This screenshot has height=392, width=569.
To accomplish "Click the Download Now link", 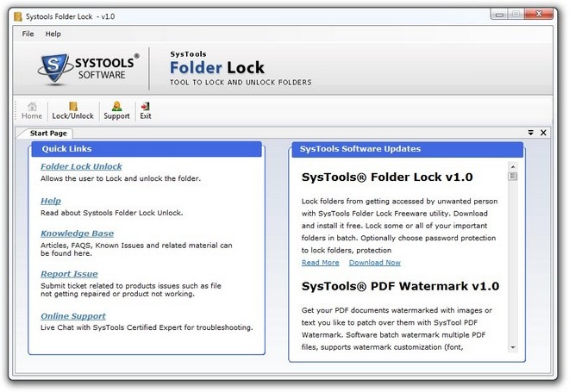I will coord(375,263).
